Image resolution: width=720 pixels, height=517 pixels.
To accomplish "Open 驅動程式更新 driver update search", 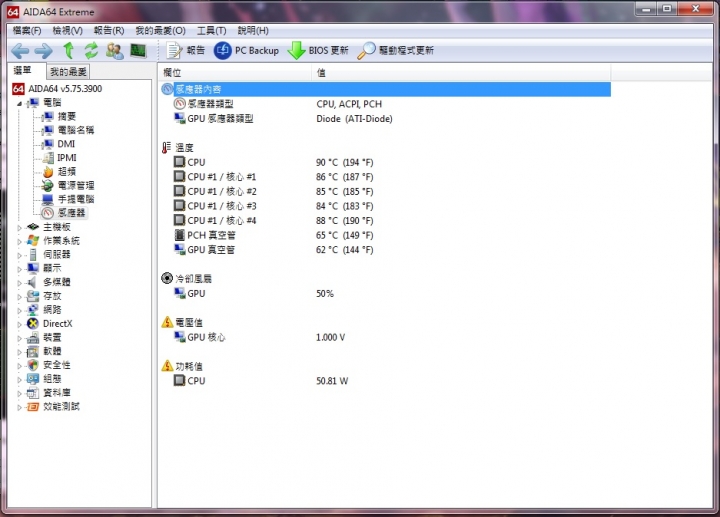I will pos(395,51).
